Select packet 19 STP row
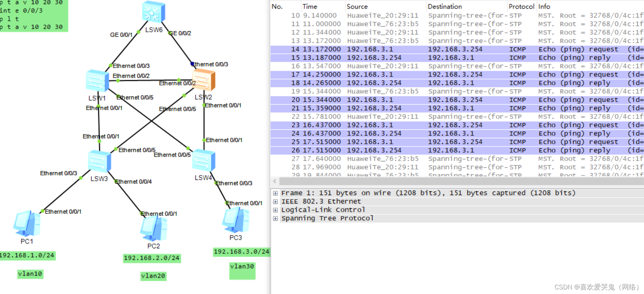The width and height of the screenshot is (644, 294). 457,92
